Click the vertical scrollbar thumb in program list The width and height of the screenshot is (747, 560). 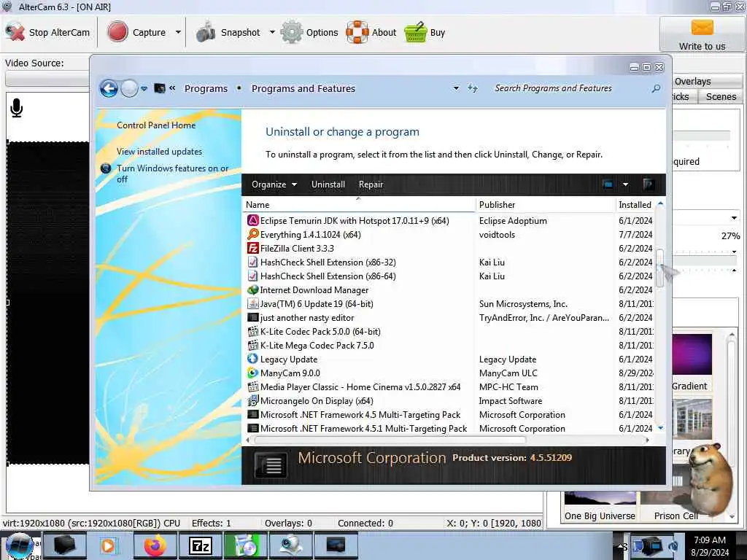(x=660, y=268)
